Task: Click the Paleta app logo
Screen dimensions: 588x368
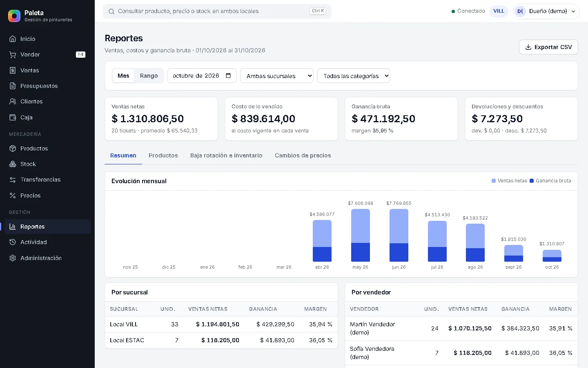Action: [x=14, y=16]
